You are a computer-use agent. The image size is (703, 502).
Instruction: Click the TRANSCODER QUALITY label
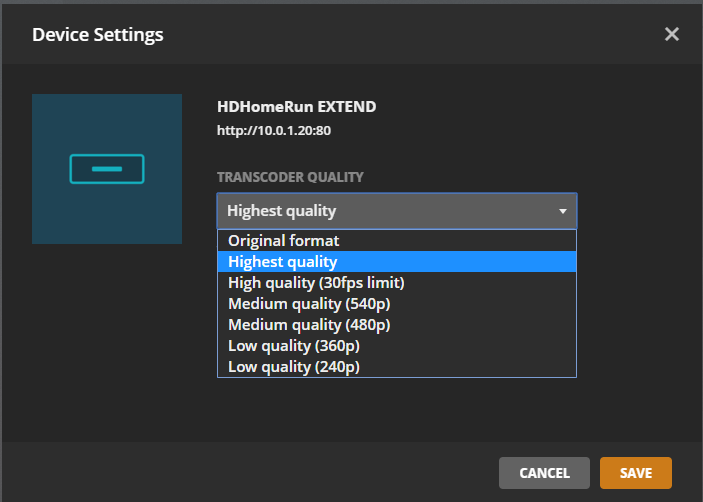[290, 177]
